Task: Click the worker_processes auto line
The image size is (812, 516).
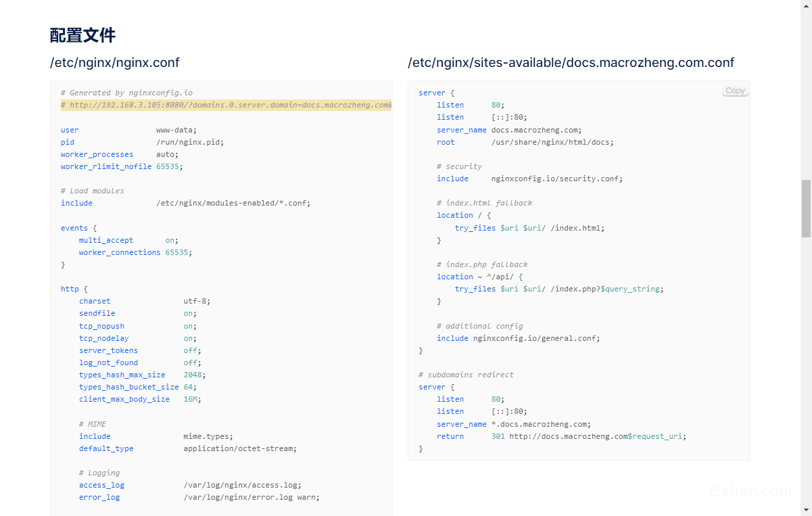Action: [x=119, y=154]
